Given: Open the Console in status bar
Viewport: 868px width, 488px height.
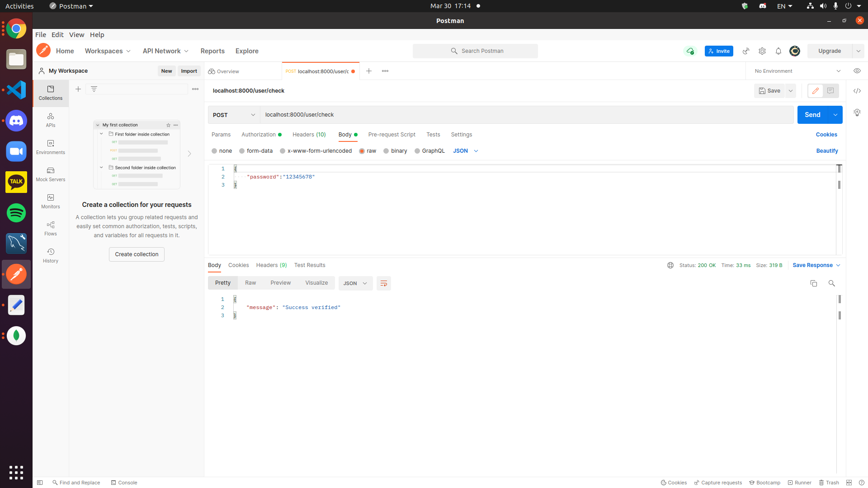Looking at the screenshot, I should coord(124,483).
